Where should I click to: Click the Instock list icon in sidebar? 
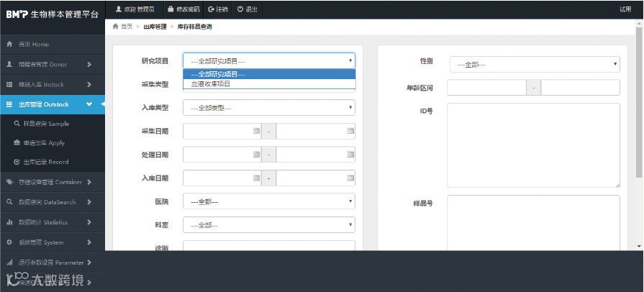[x=9, y=85]
